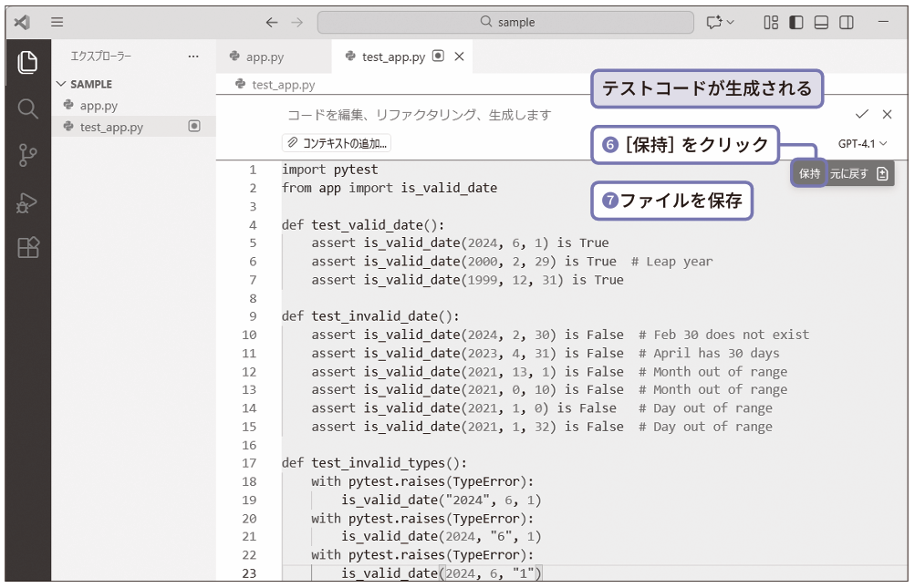Click the 保持 keep button

coord(809,174)
